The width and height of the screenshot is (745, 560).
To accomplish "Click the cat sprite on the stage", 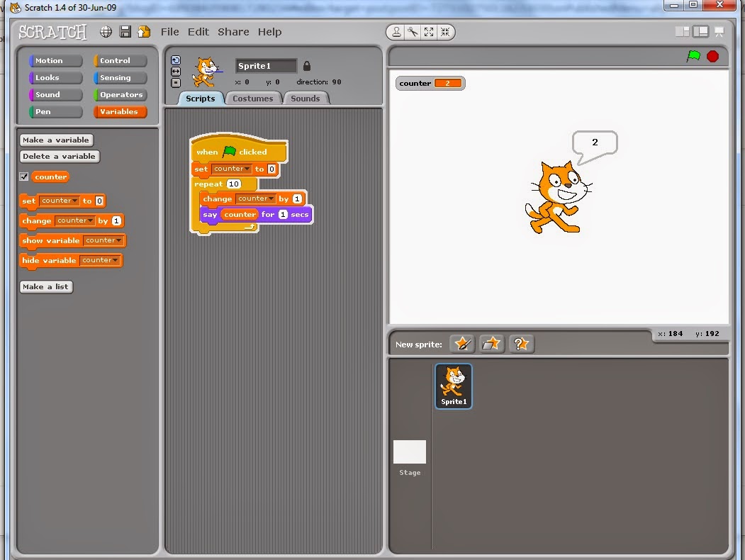I will point(558,197).
